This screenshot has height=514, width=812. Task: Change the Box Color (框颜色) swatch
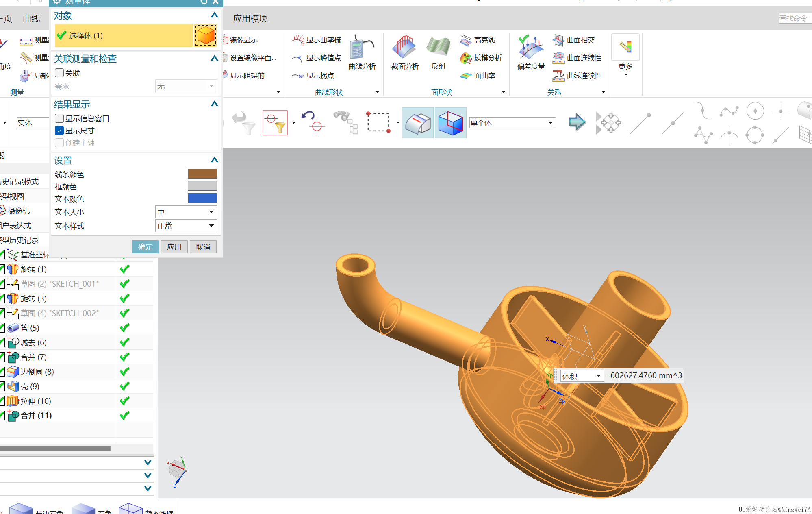pos(202,186)
